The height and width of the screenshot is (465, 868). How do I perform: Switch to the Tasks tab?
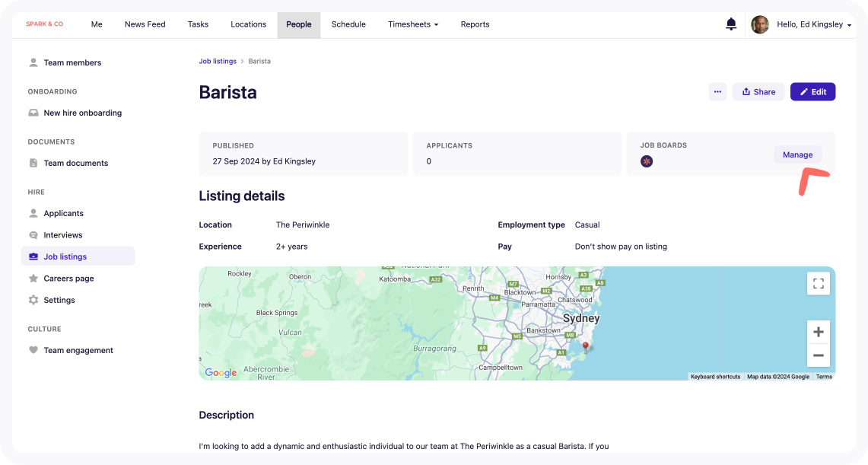click(x=199, y=24)
